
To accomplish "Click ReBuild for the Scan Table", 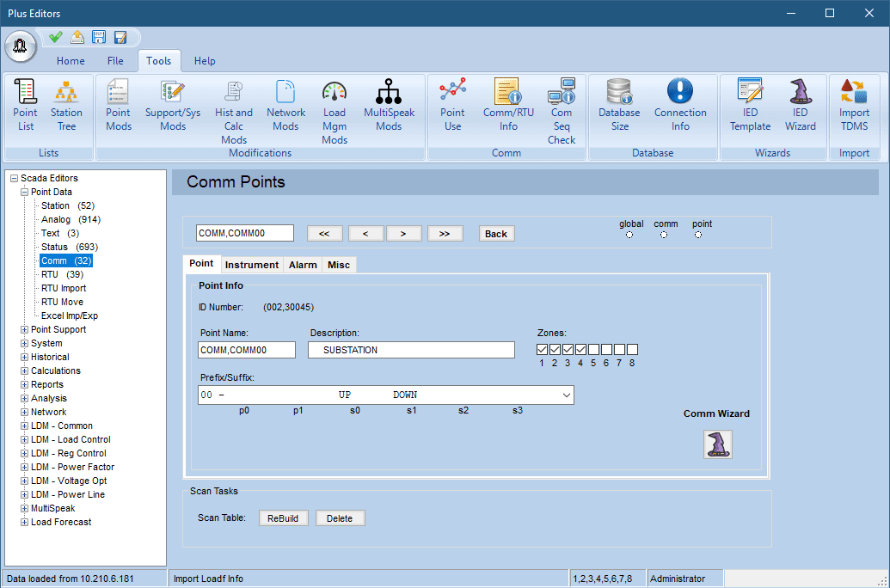I will click(x=283, y=518).
